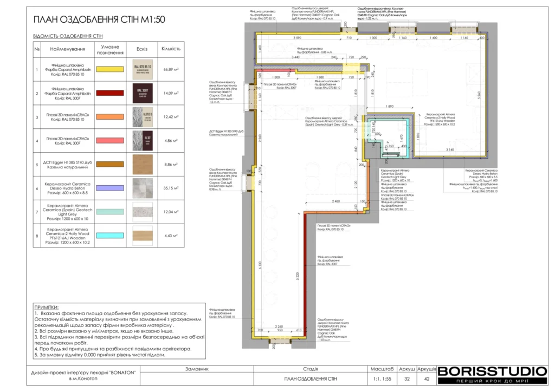Open the grey concrete tile thumbnail in row 6
This screenshot has width=555, height=392.
143,188
